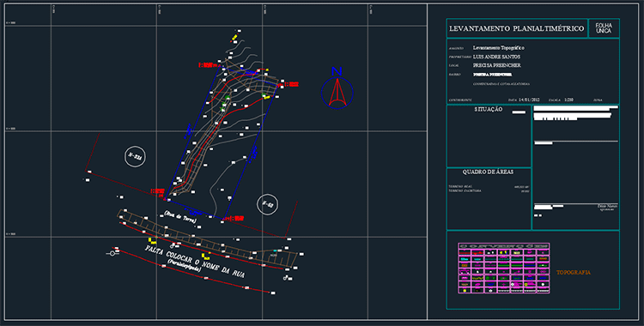Click the FOLHA ÚNICA sheet box
Viewport: 644px width, 326px height.
point(604,28)
